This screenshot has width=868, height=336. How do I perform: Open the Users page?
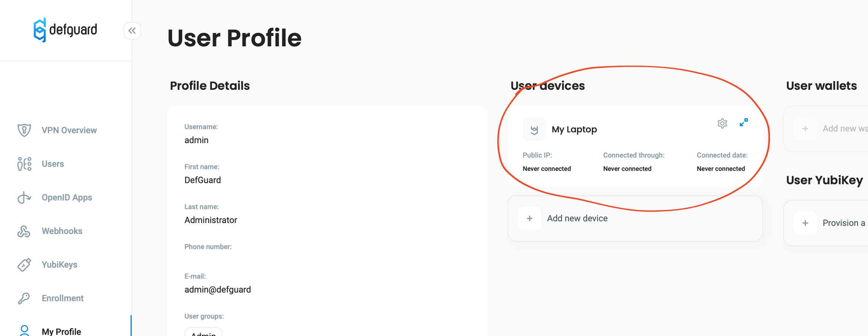[x=53, y=164]
